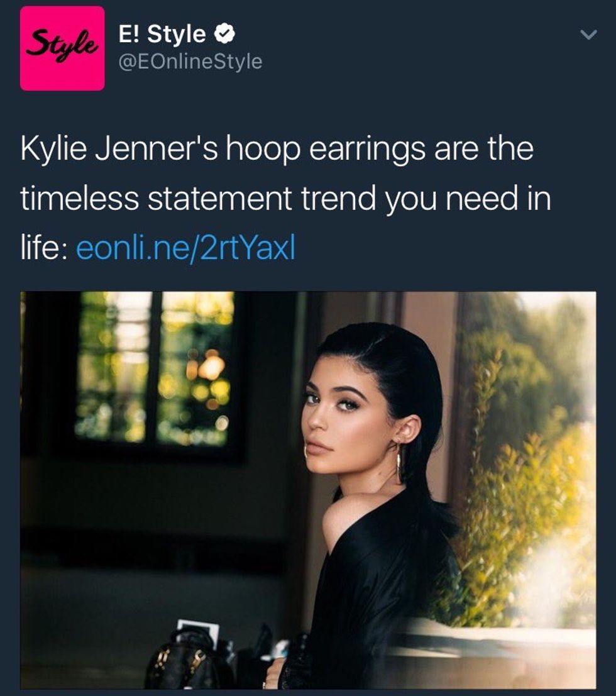Image resolution: width=616 pixels, height=696 pixels.
Task: Click the gold hoop earring in photo
Action: click(x=401, y=461)
